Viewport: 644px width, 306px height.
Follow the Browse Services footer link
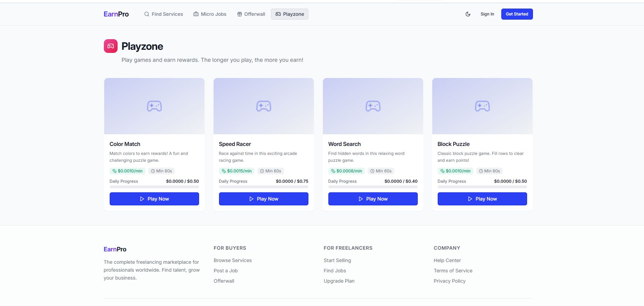click(232, 260)
